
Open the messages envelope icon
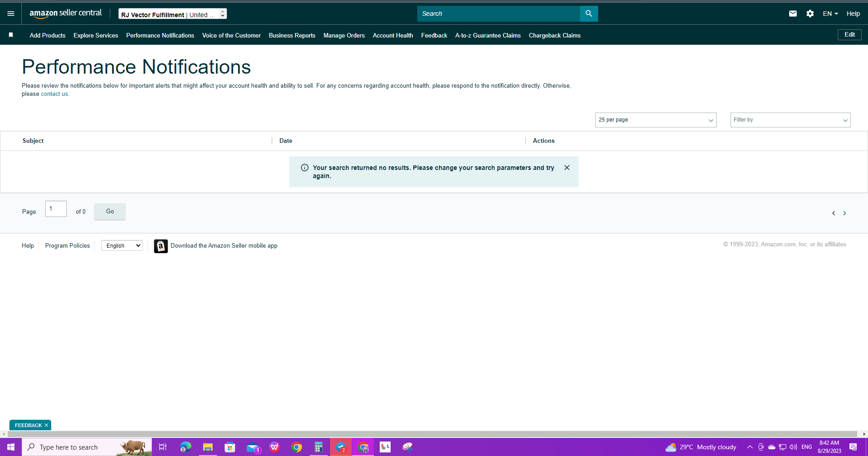tap(793, 14)
